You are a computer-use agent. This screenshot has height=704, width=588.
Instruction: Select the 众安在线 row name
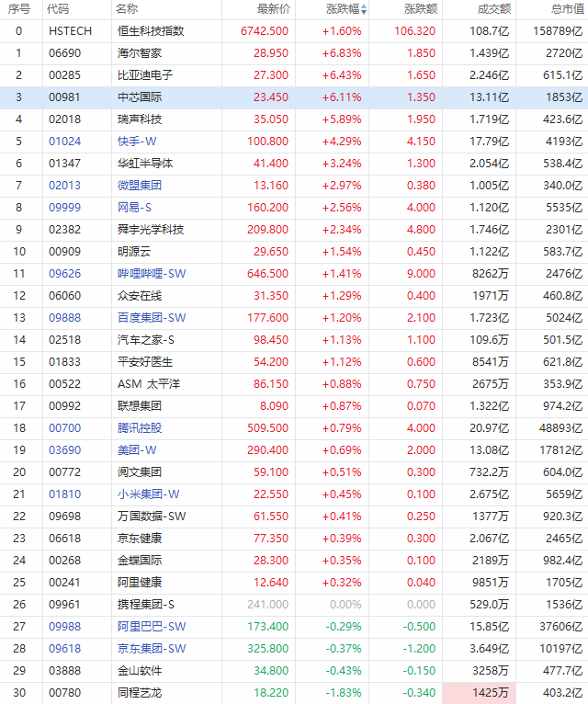pyautogui.click(x=140, y=295)
